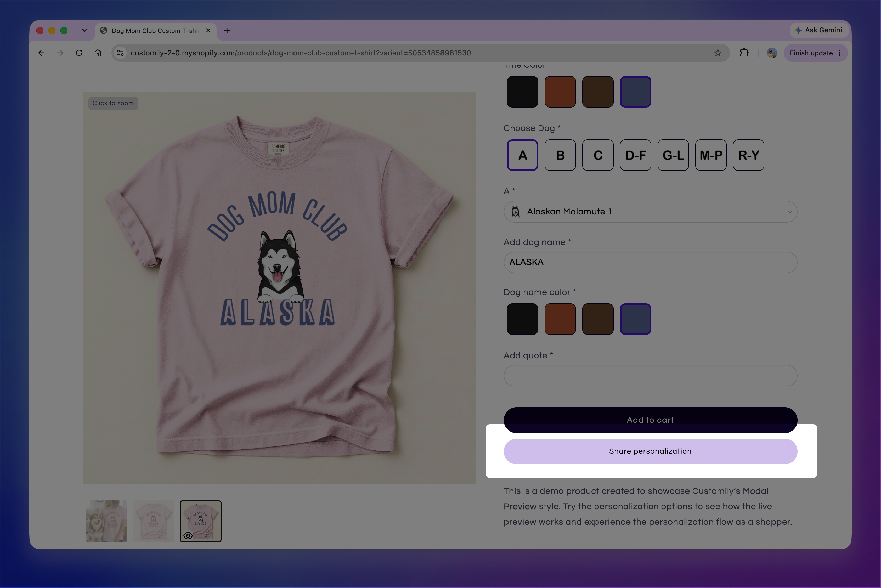The width and height of the screenshot is (881, 588).
Task: Click the address bar URL
Action: click(300, 53)
